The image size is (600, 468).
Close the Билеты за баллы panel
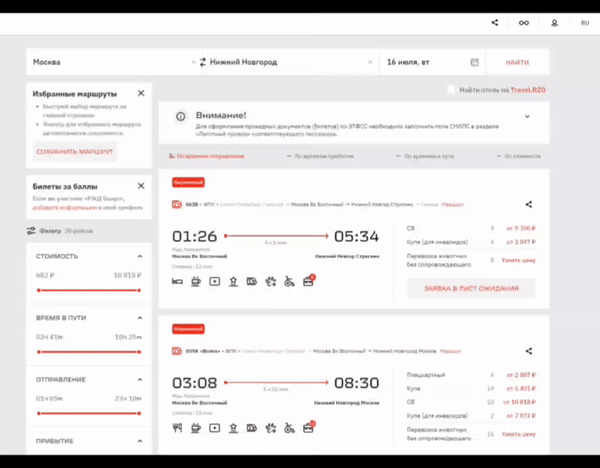[141, 186]
